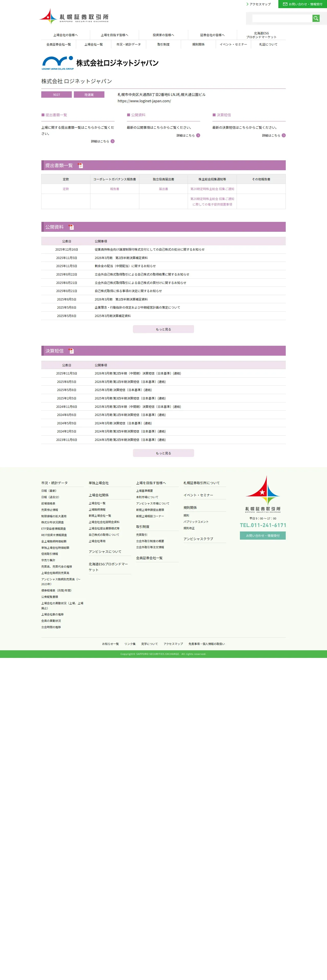
Task: Open 上場会社の皆様へ menu
Action: pos(65,35)
